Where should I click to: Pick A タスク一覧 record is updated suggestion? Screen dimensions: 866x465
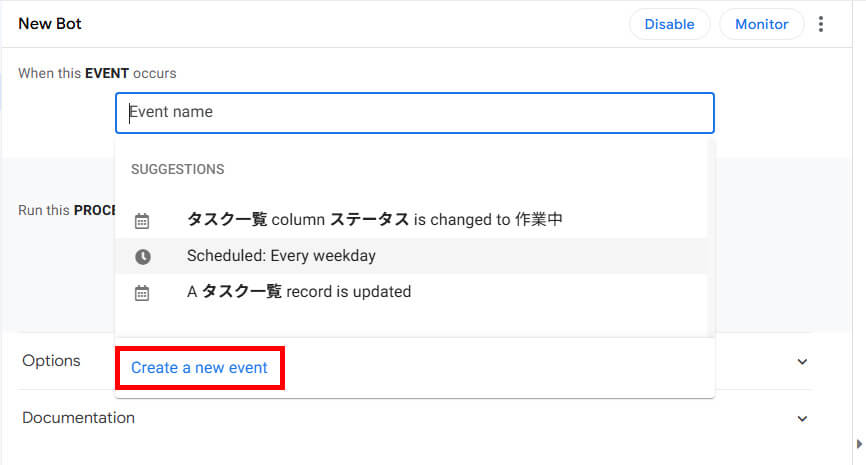tap(298, 292)
